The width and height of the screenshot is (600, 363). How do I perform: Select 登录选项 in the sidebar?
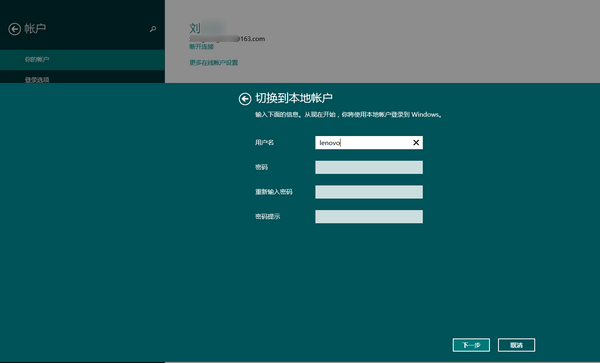(82, 78)
